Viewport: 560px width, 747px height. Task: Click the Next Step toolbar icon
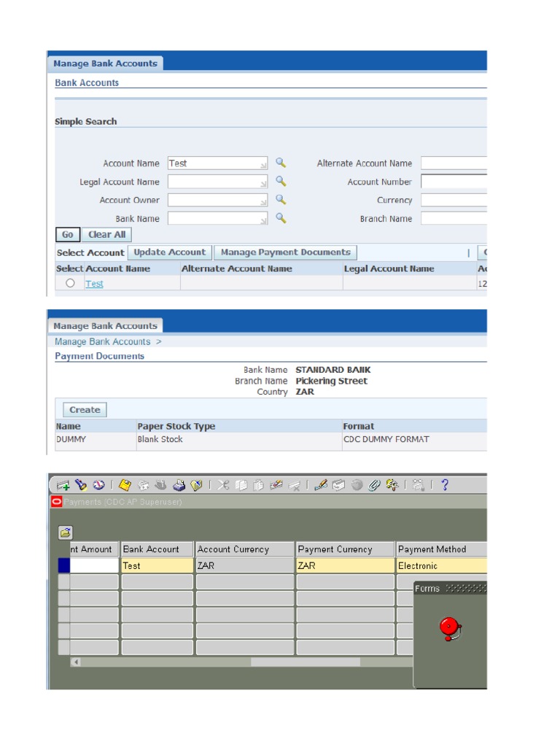click(143, 485)
